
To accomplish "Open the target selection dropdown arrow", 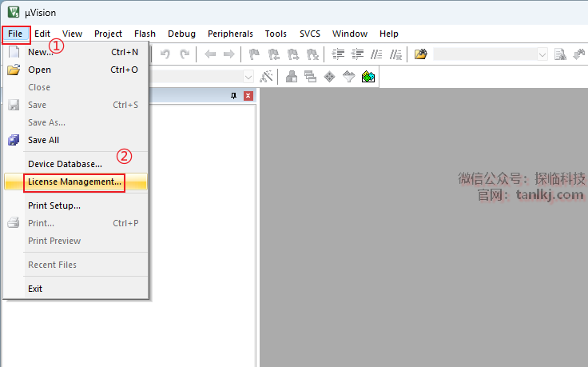I will coord(248,77).
